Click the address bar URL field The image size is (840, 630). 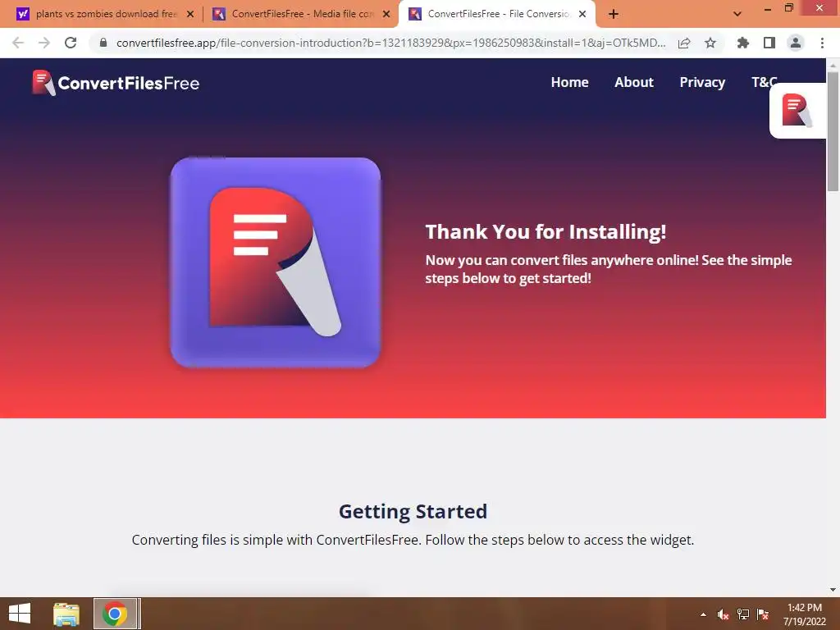[x=390, y=43]
